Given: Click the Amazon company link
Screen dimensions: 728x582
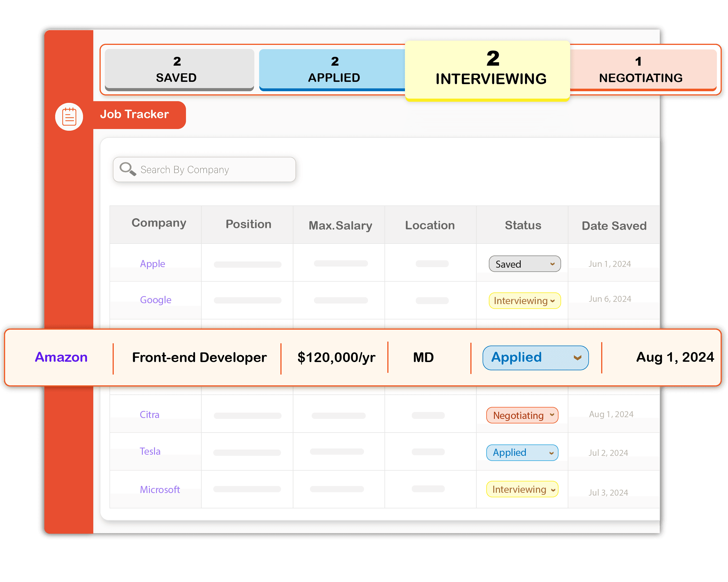Looking at the screenshot, I should pyautogui.click(x=61, y=357).
